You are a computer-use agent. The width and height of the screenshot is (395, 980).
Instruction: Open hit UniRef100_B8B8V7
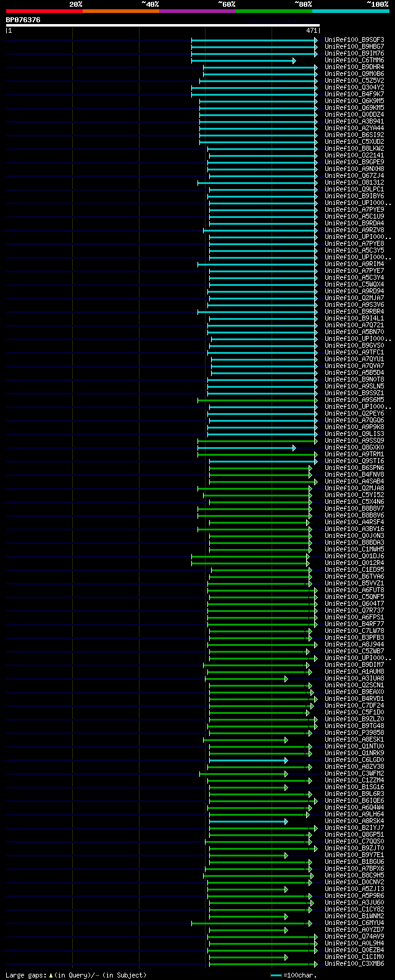click(354, 509)
